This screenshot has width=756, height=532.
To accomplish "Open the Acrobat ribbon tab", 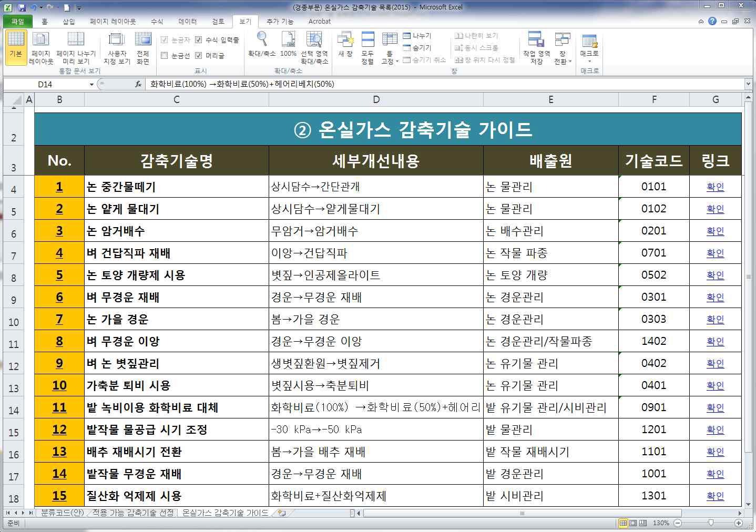I will point(320,22).
